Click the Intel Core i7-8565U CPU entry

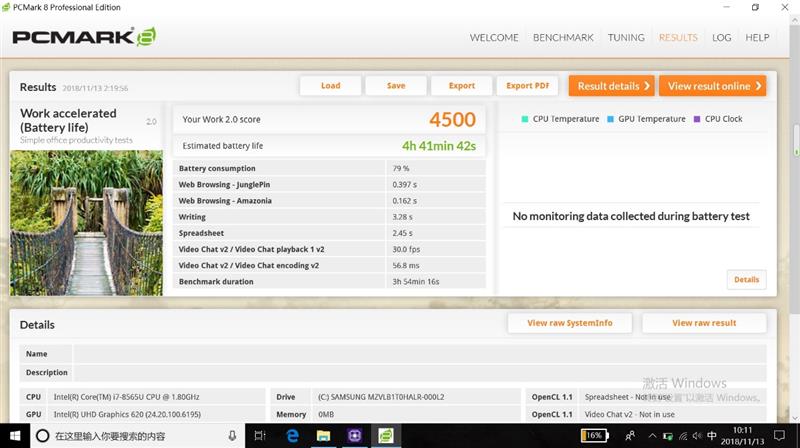127,397
